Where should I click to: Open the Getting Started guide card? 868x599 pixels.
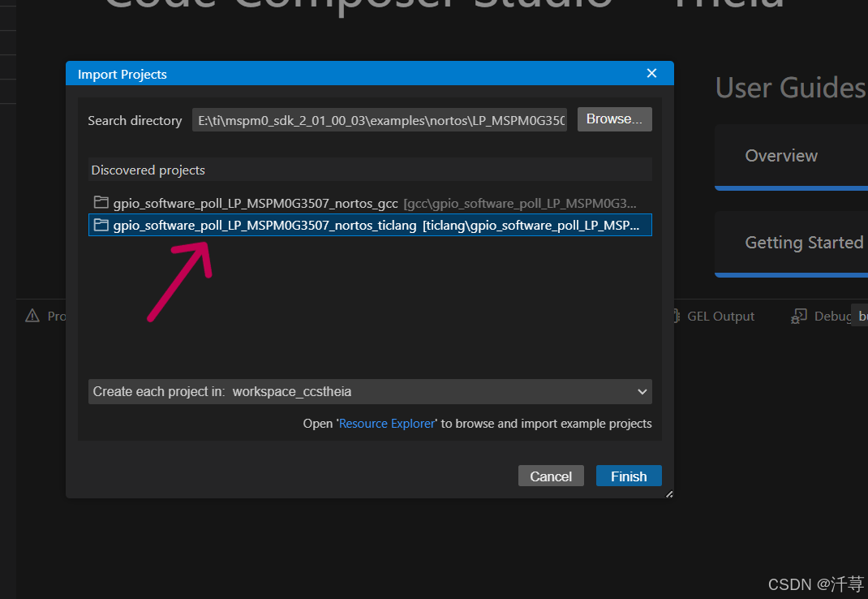792,243
